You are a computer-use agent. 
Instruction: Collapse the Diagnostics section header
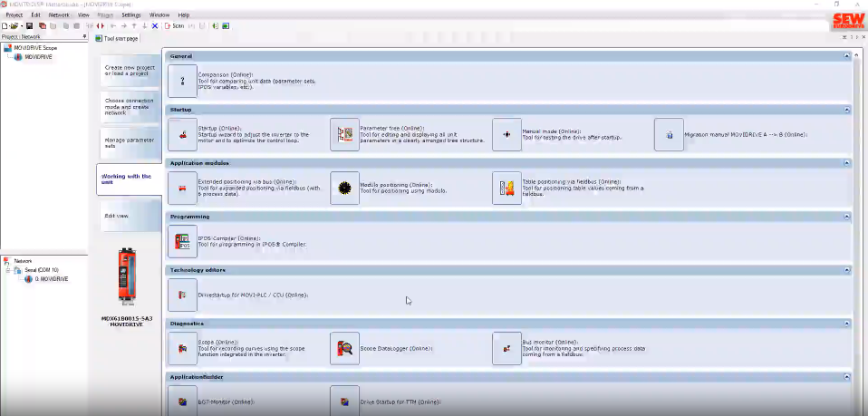click(846, 323)
